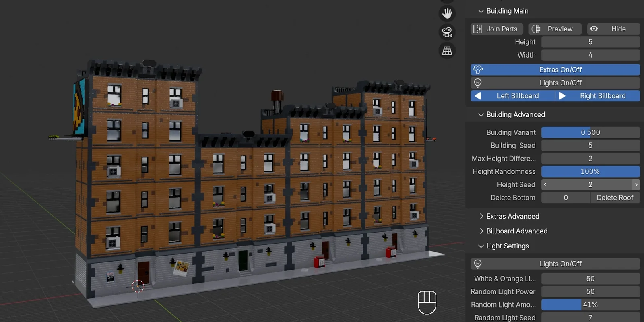Viewport: 644px width, 322px height.
Task: Toggle Extras On/Off button
Action: click(x=555, y=70)
